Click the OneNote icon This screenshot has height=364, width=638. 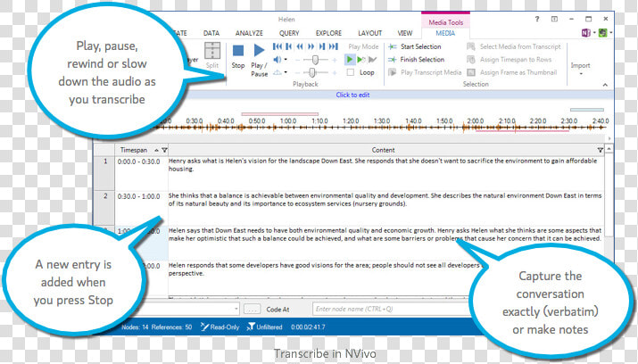click(x=586, y=32)
